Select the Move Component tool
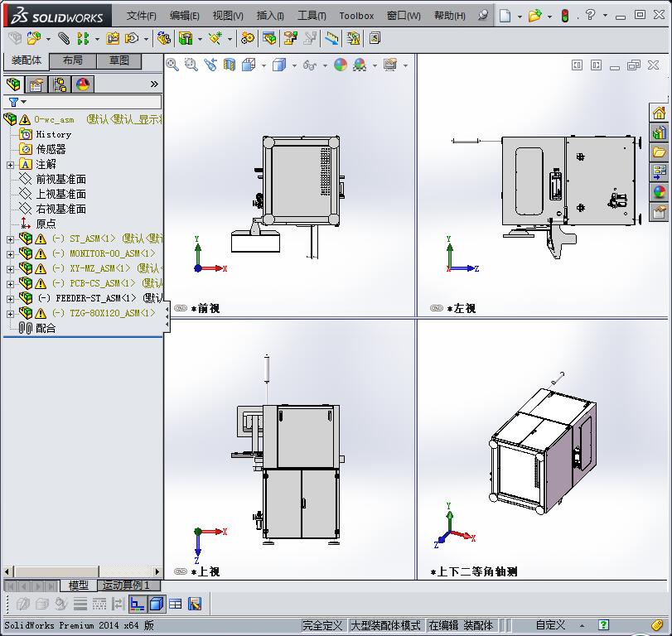This screenshot has height=636, width=672. (131, 39)
